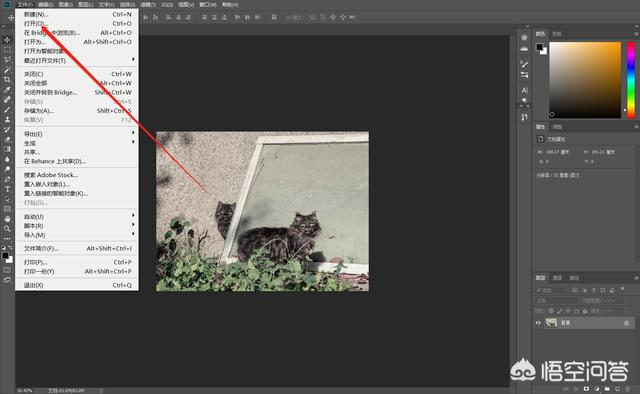Choose 退出(X) in the File menu
This screenshot has height=394, width=640.
tap(76, 285)
